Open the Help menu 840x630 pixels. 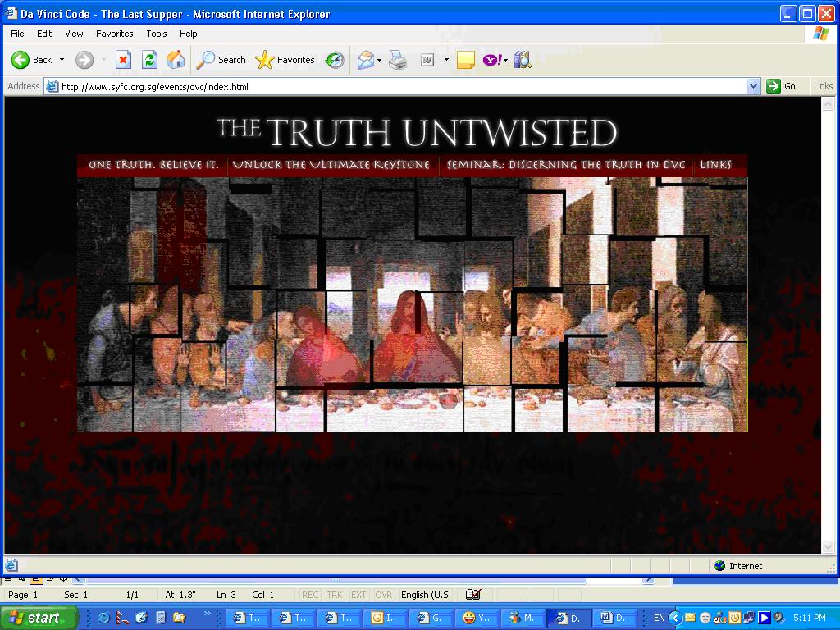tap(188, 33)
